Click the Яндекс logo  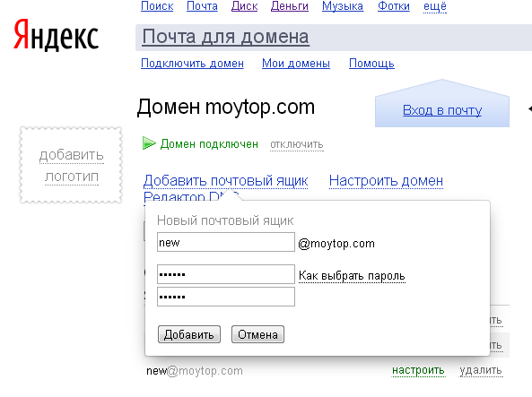pos(56,35)
